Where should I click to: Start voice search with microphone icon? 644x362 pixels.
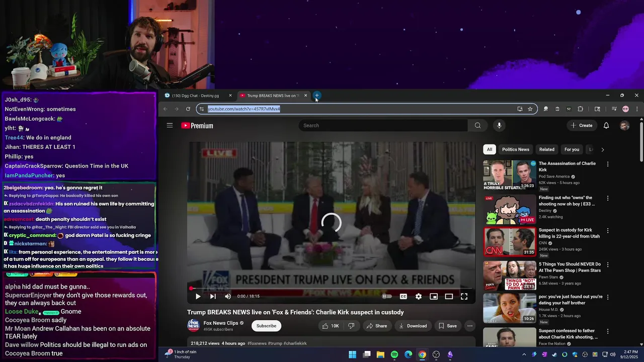click(499, 125)
